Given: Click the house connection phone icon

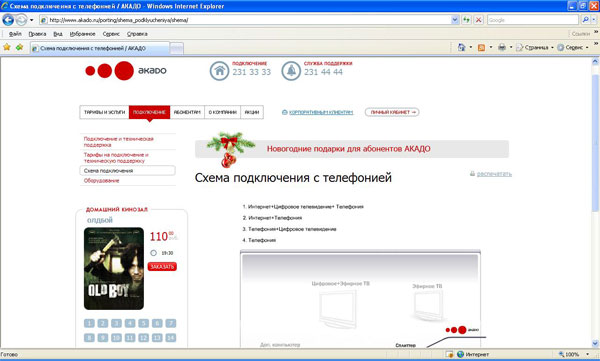Looking at the screenshot, I should [219, 71].
